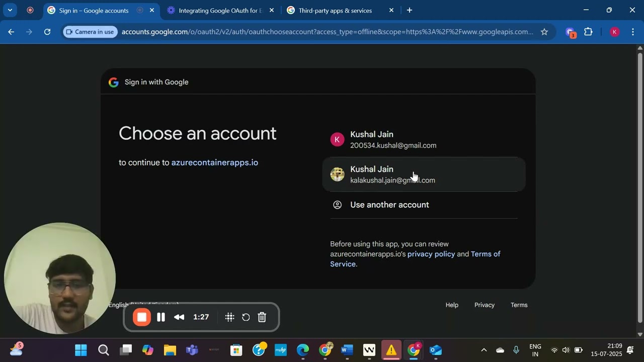Open the privacy policy link
Screen dimensions: 644x362
click(431, 254)
